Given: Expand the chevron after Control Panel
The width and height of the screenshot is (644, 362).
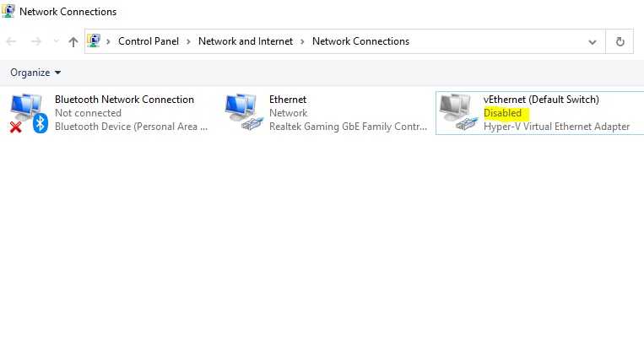Looking at the screenshot, I should pyautogui.click(x=188, y=41).
